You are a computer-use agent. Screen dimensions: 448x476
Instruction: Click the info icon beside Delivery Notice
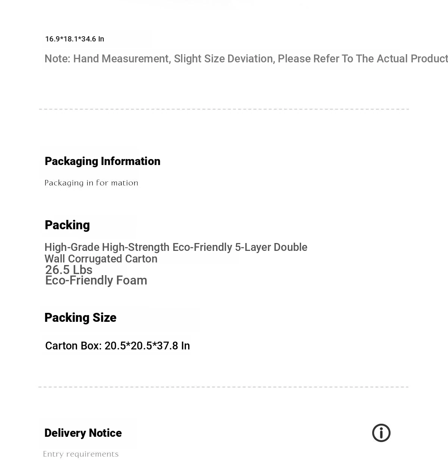click(381, 433)
